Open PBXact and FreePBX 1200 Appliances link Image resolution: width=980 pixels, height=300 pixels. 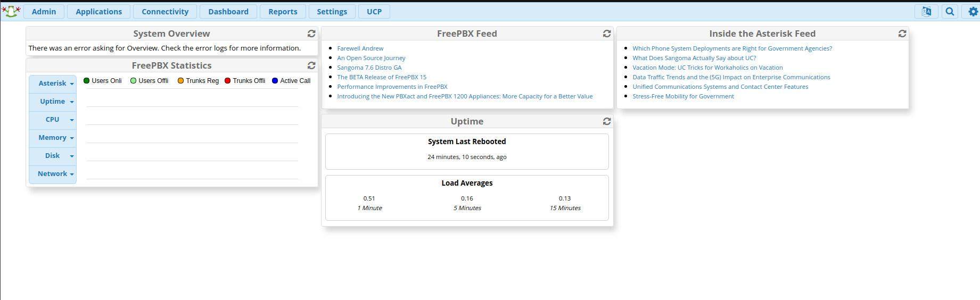tap(465, 96)
